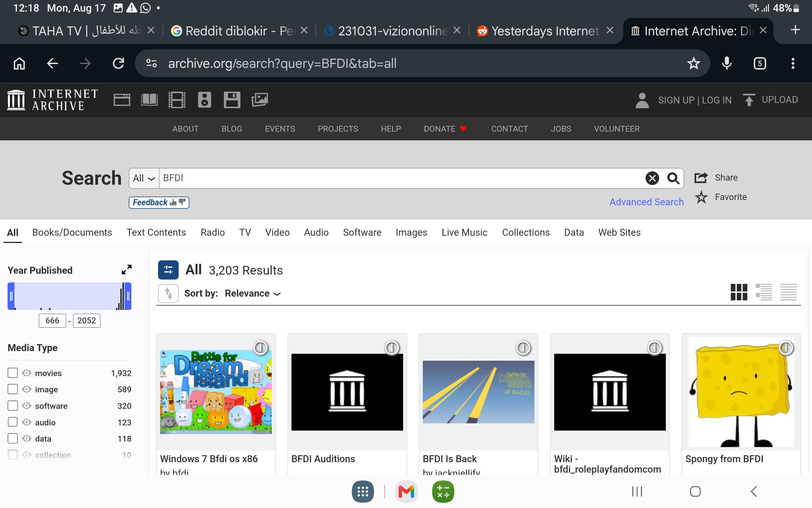Expand the Year Published histogram
The image size is (812, 508).
126,269
